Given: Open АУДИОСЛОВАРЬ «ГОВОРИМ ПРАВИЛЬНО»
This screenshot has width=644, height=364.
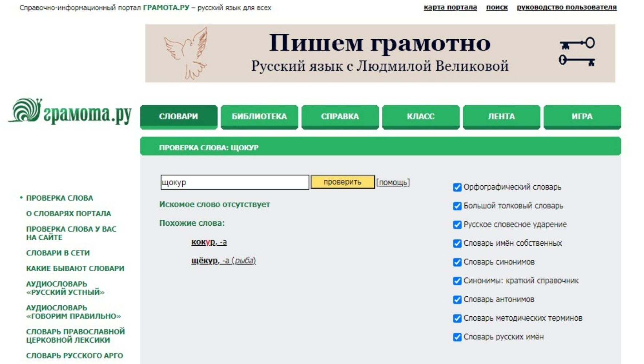Looking at the screenshot, I should click(x=73, y=312).
